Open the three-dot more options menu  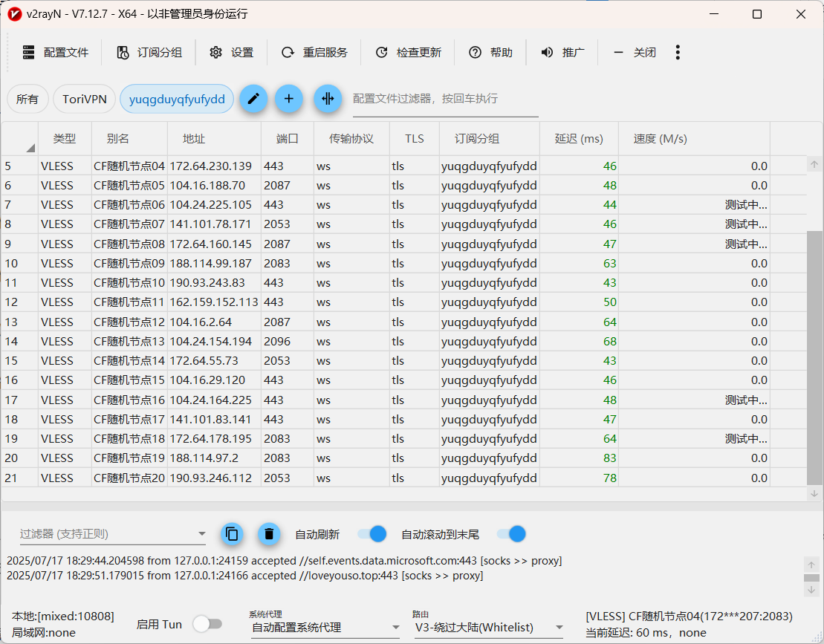(677, 52)
